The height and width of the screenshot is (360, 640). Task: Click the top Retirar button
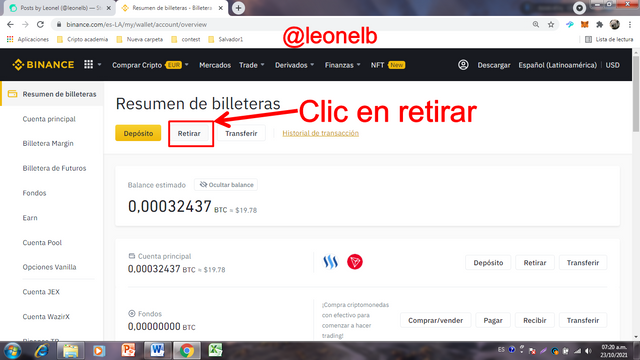coord(189,133)
